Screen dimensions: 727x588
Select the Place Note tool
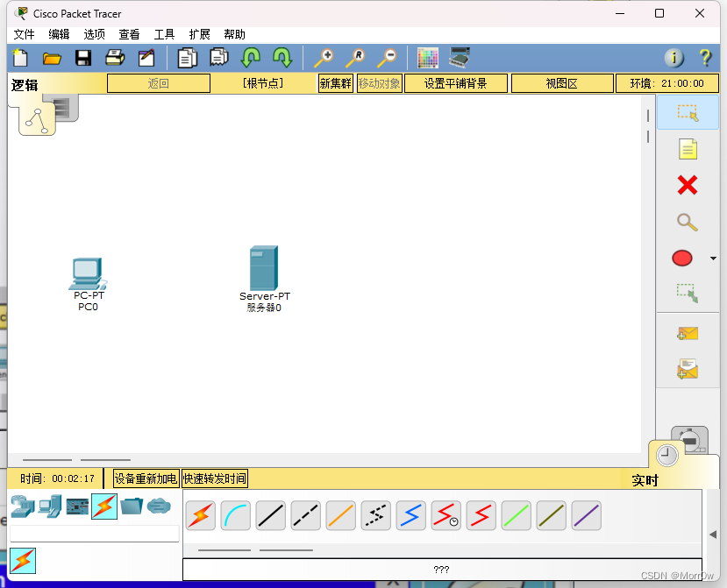coord(688,149)
